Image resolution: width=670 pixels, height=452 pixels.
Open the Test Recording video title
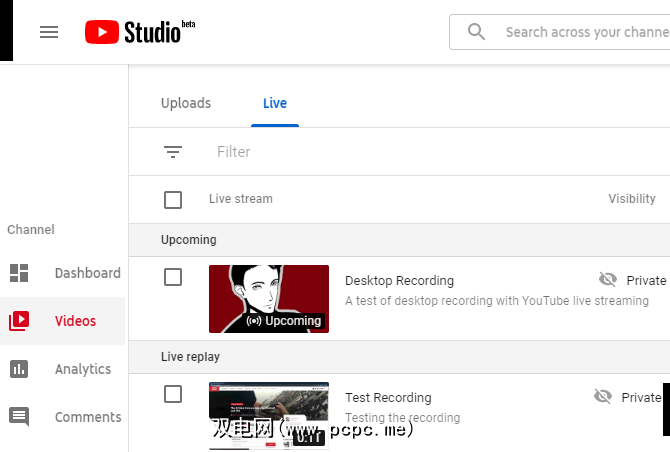388,397
